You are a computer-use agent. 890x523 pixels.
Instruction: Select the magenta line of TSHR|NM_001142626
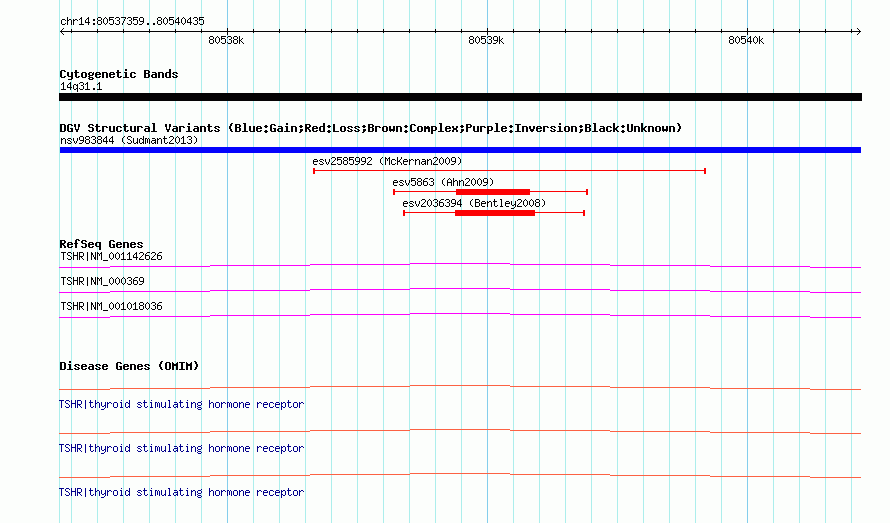[x=460, y=265]
